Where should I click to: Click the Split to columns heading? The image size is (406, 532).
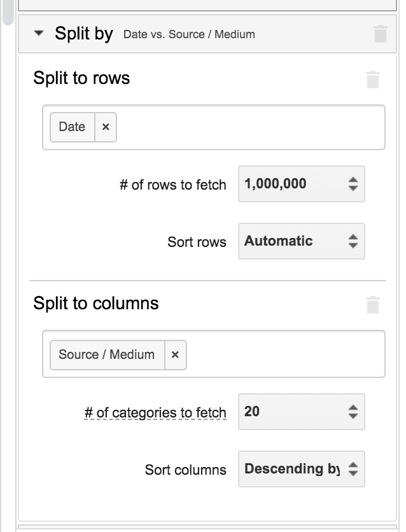point(96,304)
